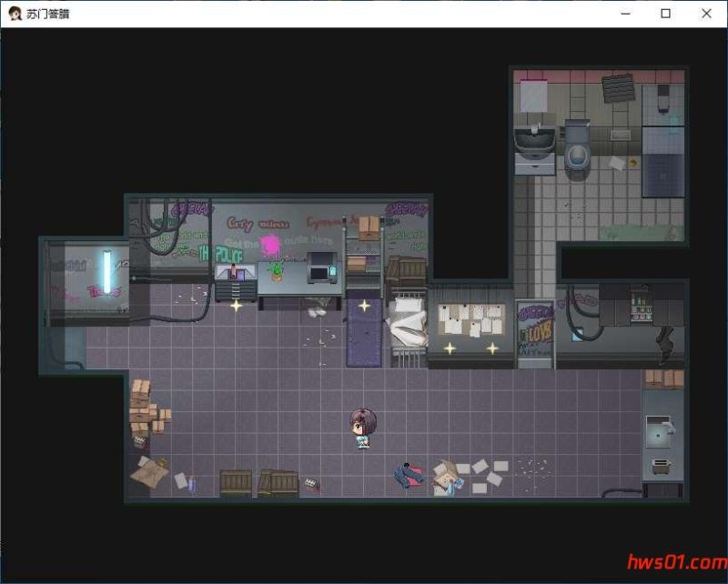728x584 pixels.
Task: Minimize the game window
Action: pos(624,14)
